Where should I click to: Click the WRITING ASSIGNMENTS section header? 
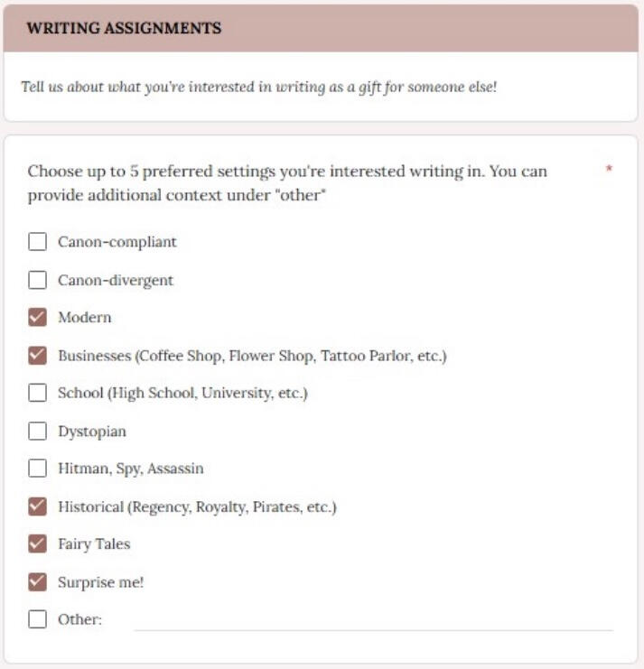coord(124,28)
